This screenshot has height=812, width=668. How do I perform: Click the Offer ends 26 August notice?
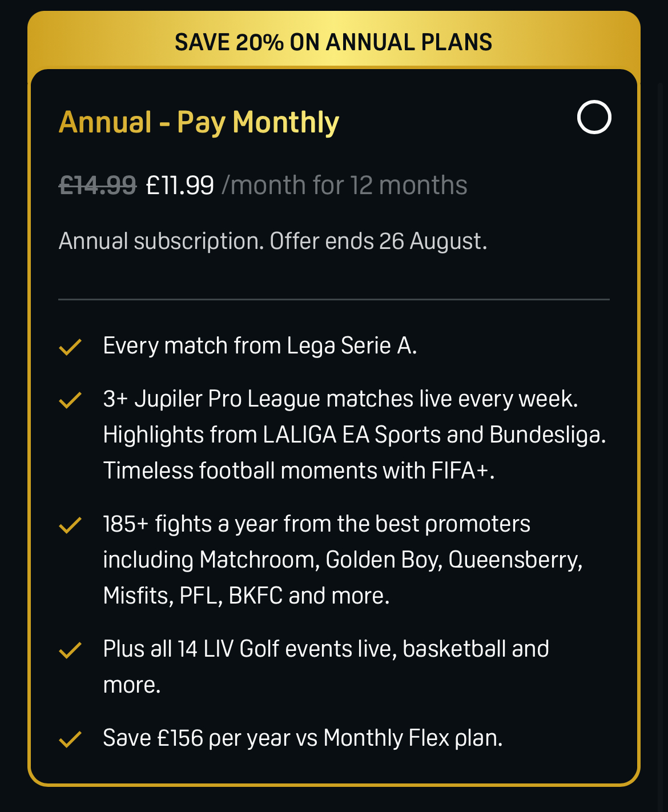(x=379, y=241)
